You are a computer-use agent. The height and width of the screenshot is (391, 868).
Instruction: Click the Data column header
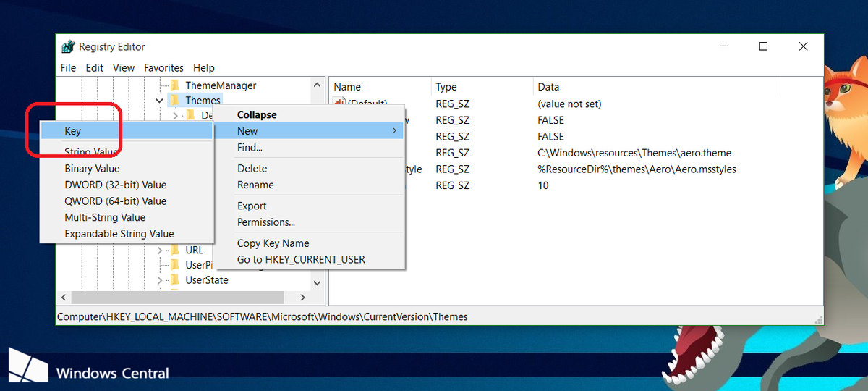coord(655,87)
